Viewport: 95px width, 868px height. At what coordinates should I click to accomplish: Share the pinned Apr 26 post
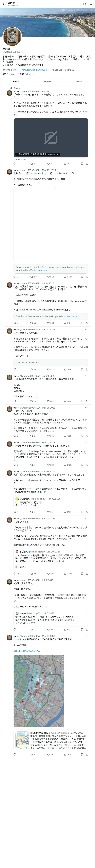click(87, 164)
